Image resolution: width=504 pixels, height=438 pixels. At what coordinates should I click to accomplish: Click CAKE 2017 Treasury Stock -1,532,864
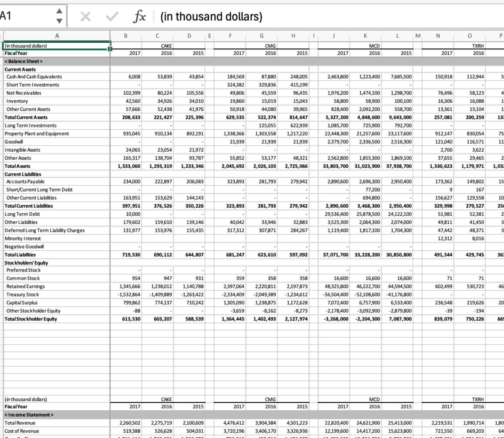click(126, 294)
